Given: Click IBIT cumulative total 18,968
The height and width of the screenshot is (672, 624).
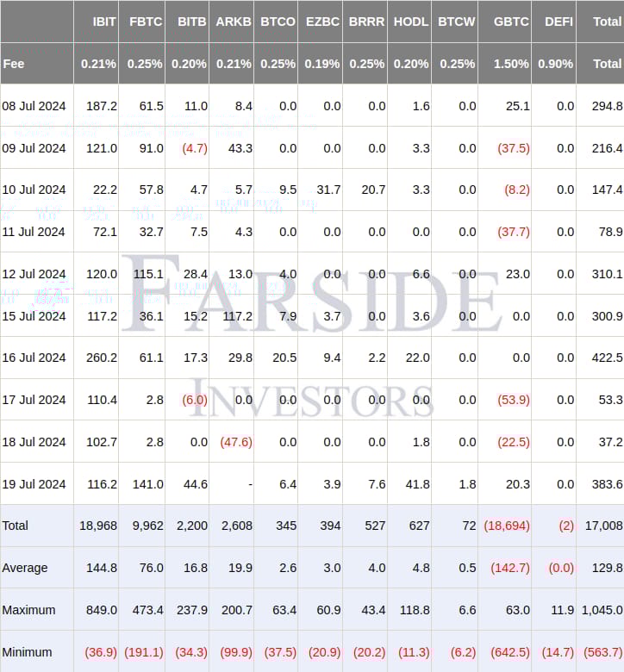Looking at the screenshot, I should 98,526.
